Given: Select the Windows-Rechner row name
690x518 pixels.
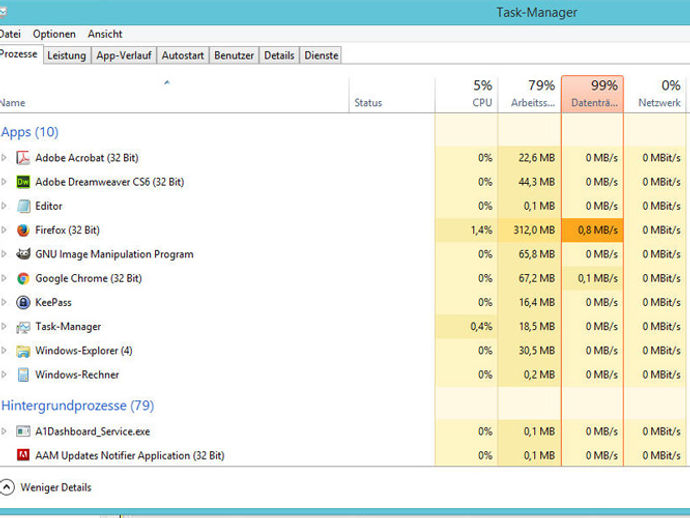Looking at the screenshot, I should coord(77,375).
